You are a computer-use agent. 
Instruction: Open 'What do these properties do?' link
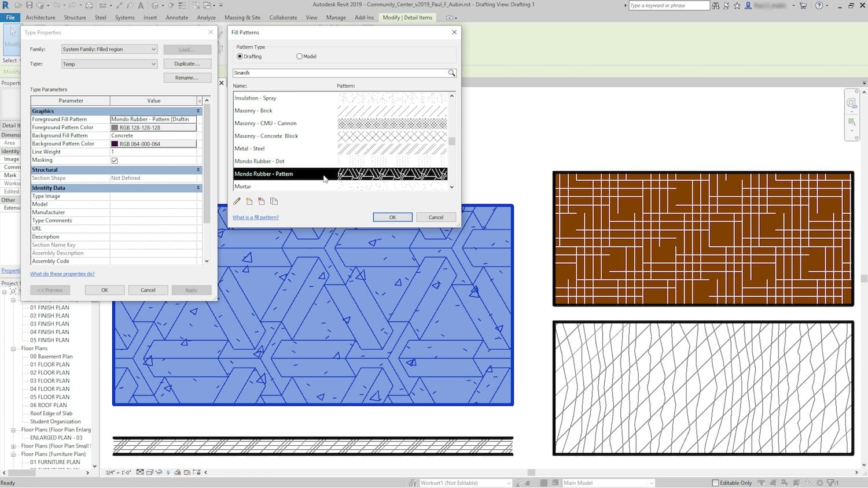point(62,274)
